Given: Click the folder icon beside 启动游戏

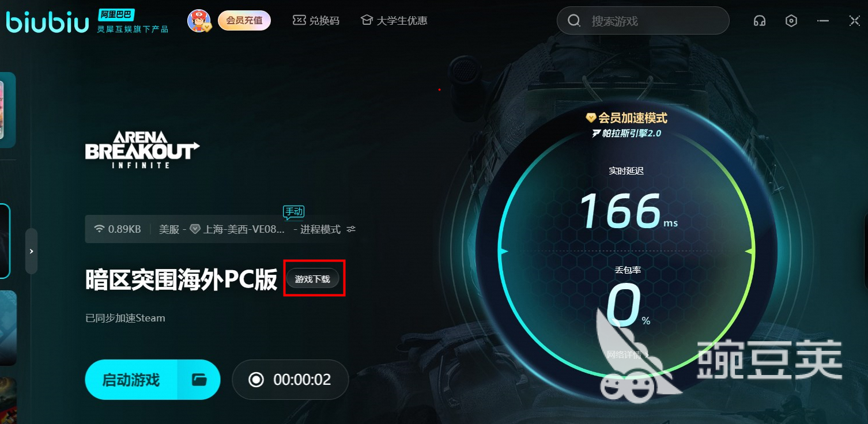Looking at the screenshot, I should tap(199, 380).
